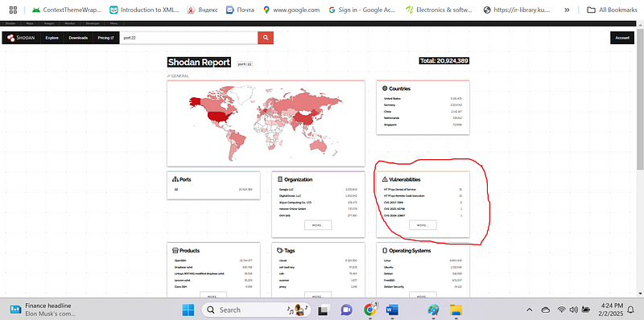The image size is (644, 320).
Task: Open the Paint app from taskbar
Action: pyautogui.click(x=433, y=310)
